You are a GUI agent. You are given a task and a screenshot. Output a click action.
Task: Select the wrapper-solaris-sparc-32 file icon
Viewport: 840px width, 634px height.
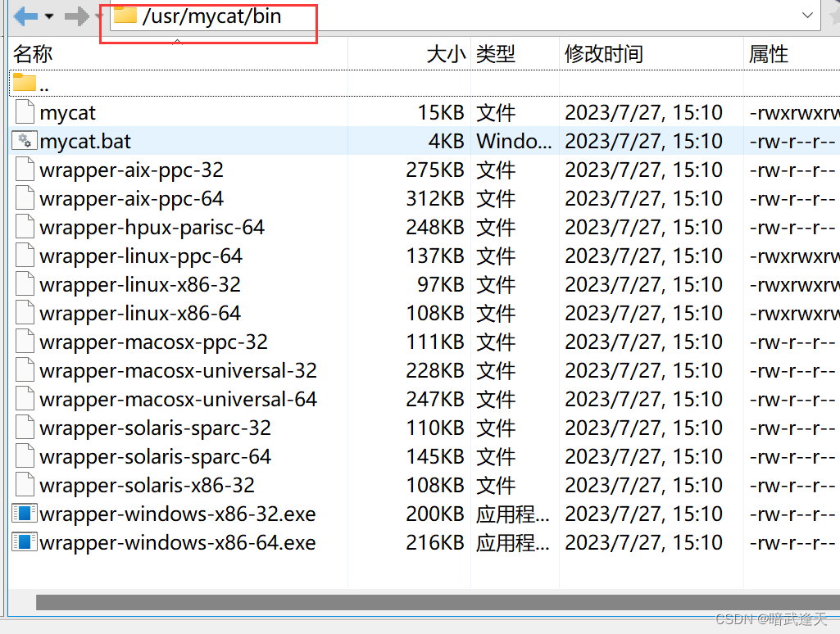(25, 427)
